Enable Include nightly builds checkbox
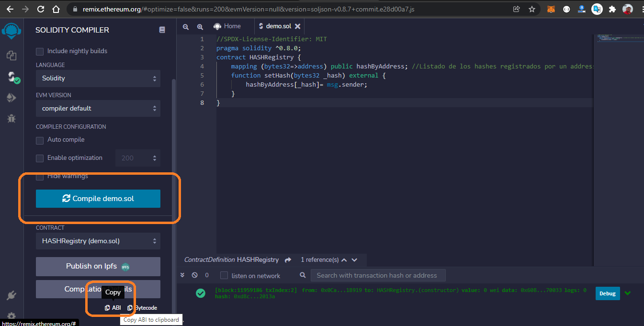644x326 pixels. [x=40, y=51]
